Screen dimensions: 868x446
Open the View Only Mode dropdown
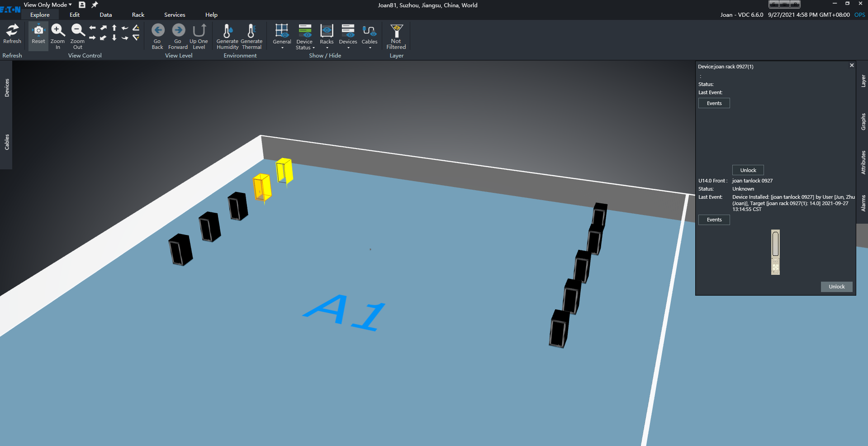[x=48, y=5]
